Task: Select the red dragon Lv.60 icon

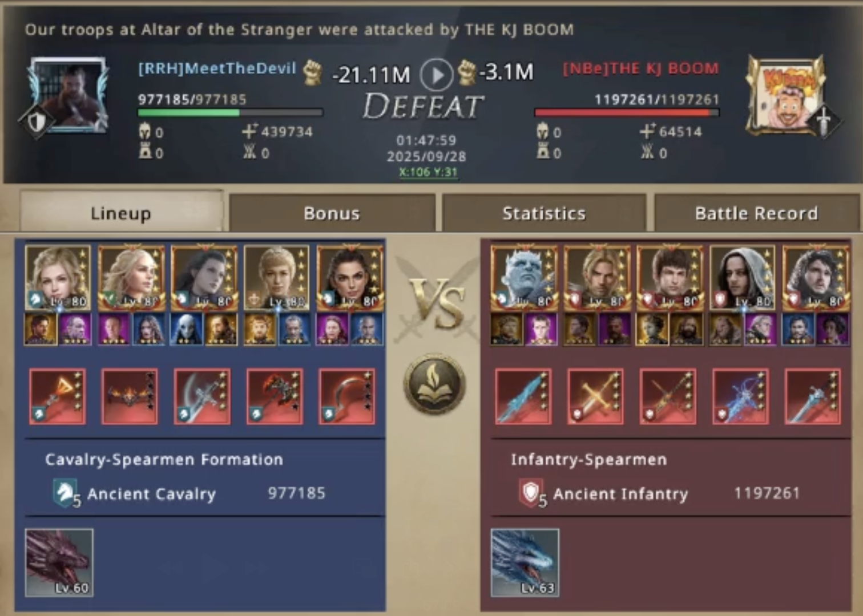Action: coord(59,562)
